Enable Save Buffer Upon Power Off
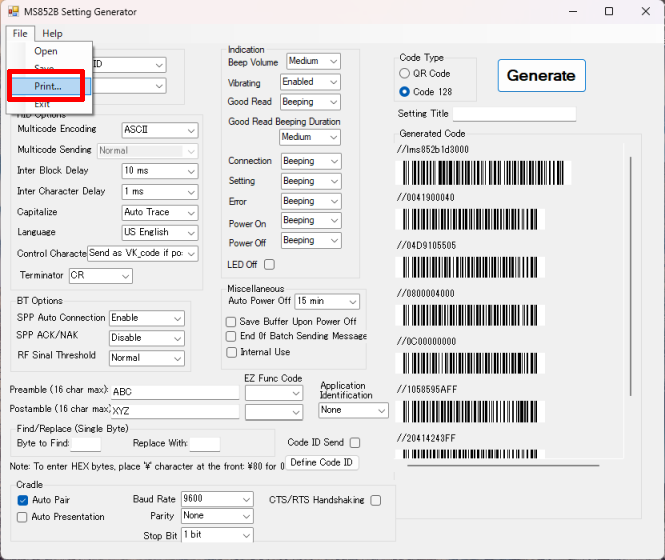 (232, 322)
